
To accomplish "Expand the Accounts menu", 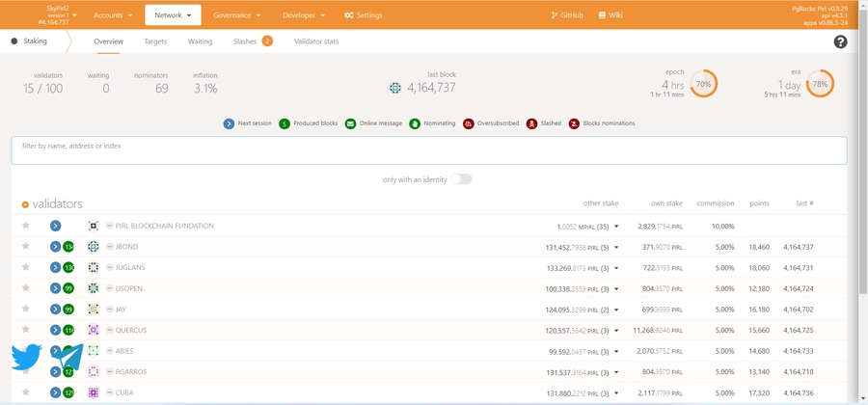I will [113, 15].
